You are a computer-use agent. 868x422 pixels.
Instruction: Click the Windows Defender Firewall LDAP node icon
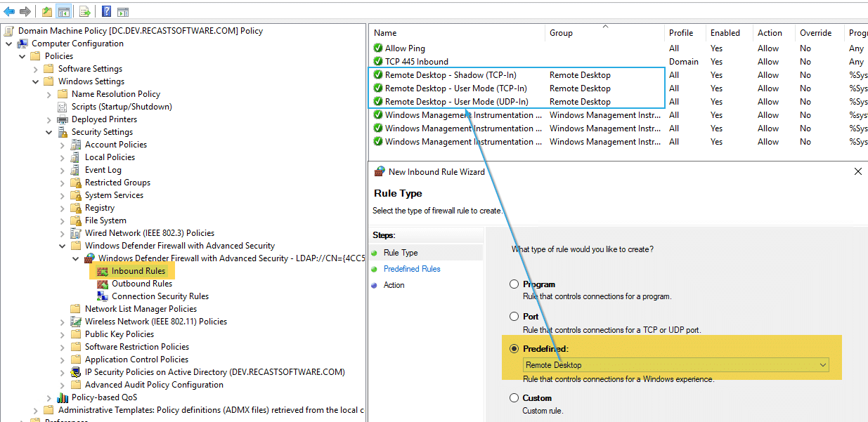tap(89, 258)
